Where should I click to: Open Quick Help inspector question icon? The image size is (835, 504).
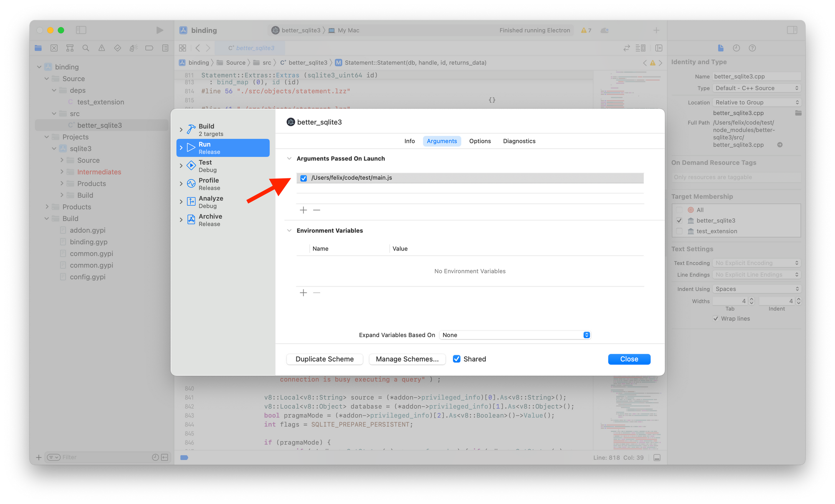click(752, 48)
